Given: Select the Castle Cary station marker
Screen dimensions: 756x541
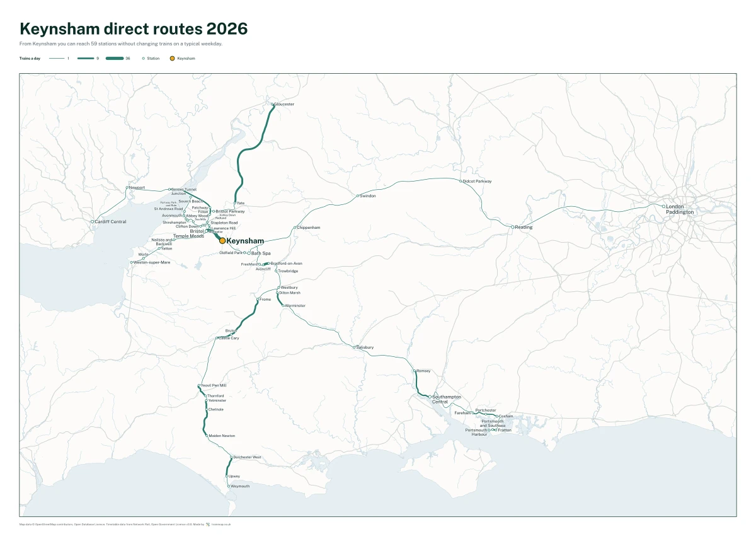Looking at the screenshot, I should pyautogui.click(x=217, y=338).
